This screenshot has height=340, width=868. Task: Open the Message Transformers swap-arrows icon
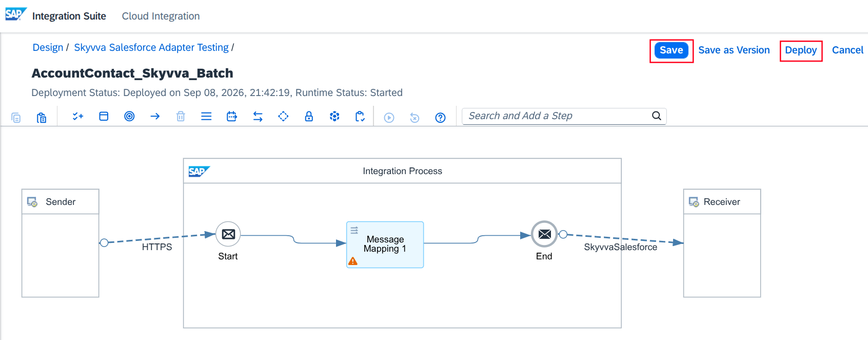[258, 117]
